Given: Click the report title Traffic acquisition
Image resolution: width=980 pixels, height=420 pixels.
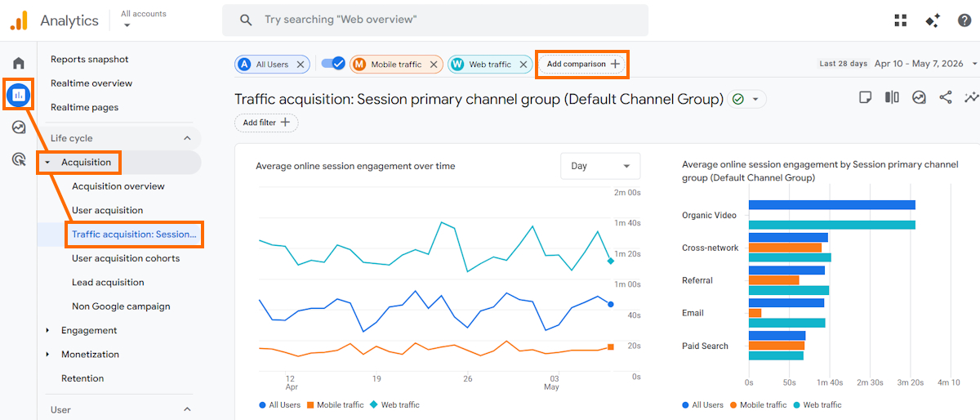Looking at the screenshot, I should 479,99.
